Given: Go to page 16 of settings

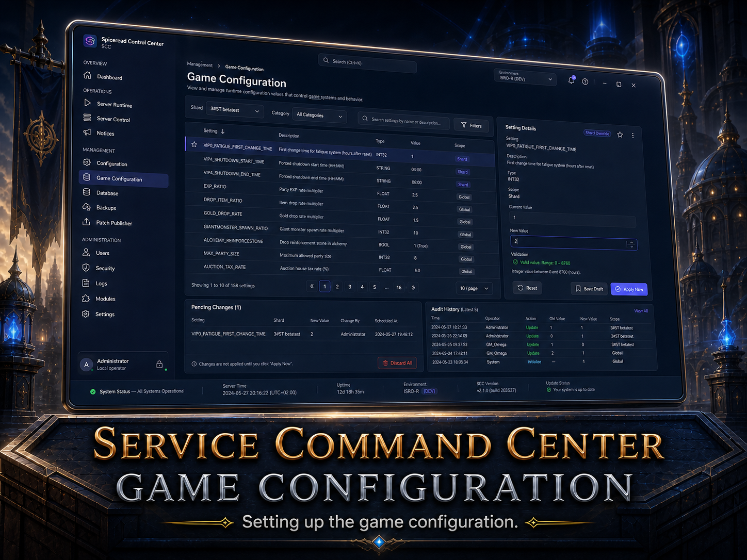Looking at the screenshot, I should (x=399, y=288).
